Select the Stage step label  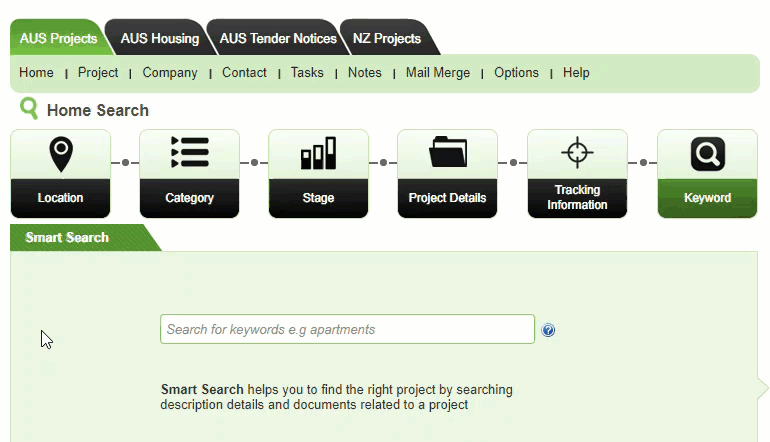(318, 198)
